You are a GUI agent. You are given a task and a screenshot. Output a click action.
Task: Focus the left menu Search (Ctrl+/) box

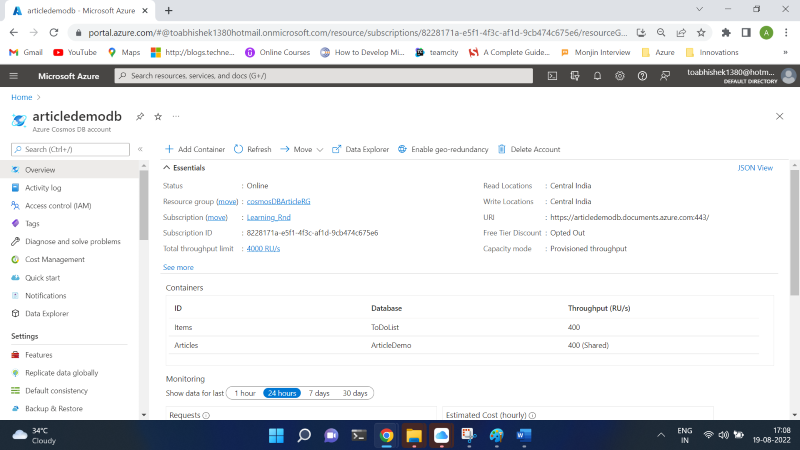pyautogui.click(x=70, y=149)
